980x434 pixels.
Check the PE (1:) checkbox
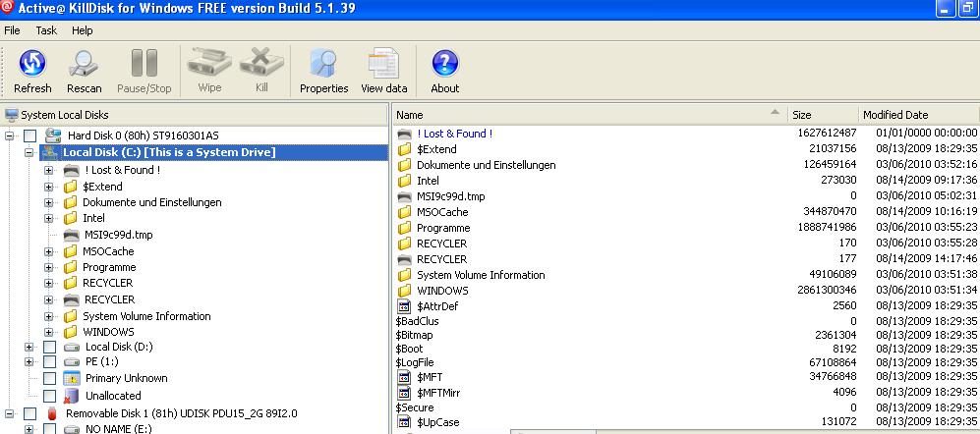[x=49, y=361]
